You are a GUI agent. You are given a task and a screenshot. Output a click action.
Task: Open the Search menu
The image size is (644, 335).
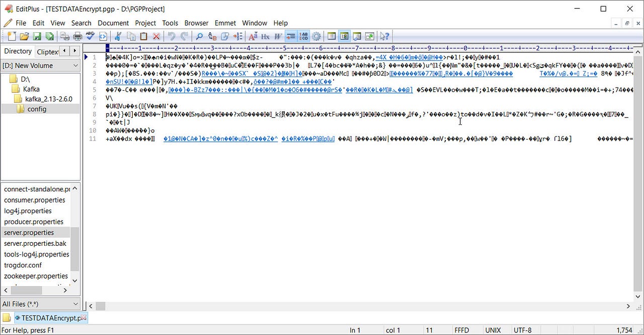[x=81, y=23]
